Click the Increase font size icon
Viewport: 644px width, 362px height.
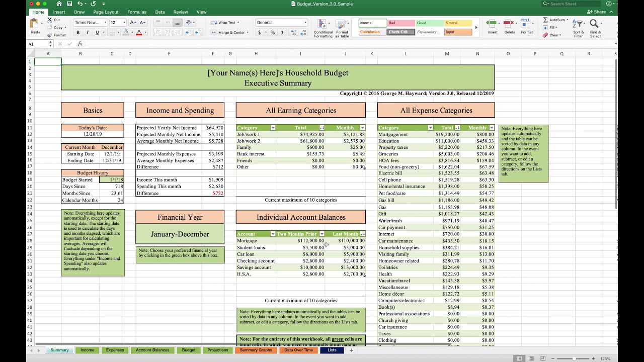pos(132,23)
